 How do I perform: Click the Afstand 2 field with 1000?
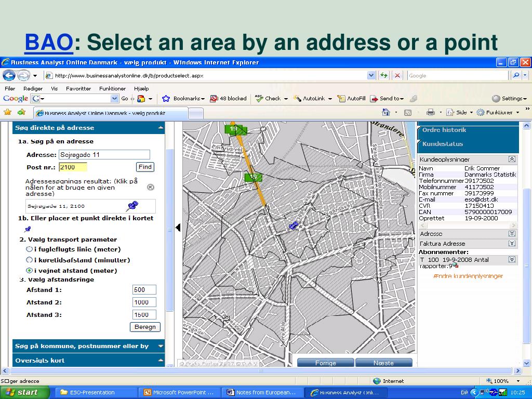point(144,302)
